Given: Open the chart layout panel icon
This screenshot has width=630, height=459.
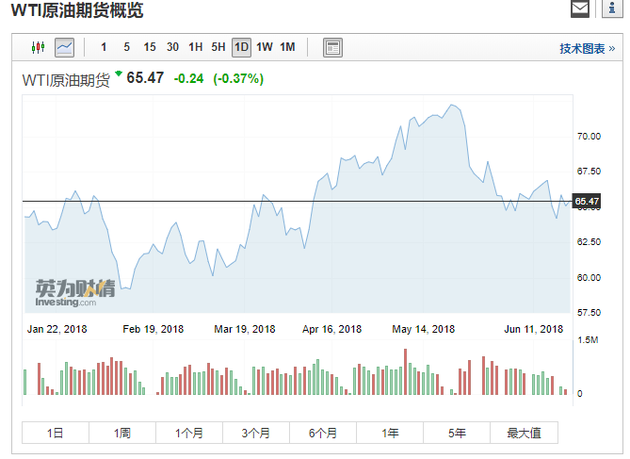Looking at the screenshot, I should pos(333,47).
